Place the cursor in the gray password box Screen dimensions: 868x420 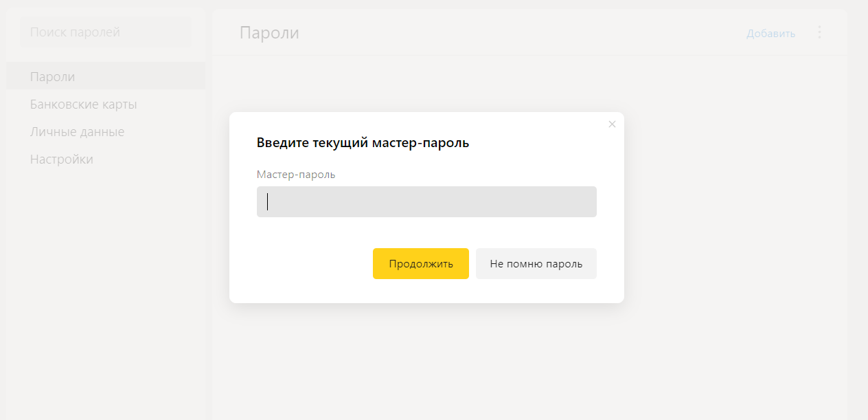click(426, 202)
